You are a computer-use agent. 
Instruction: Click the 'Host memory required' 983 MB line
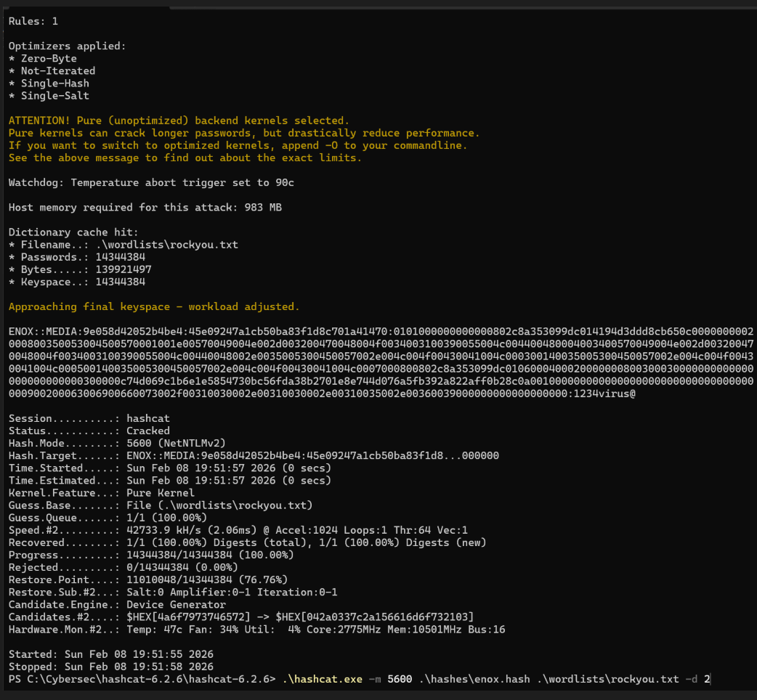pos(145,208)
